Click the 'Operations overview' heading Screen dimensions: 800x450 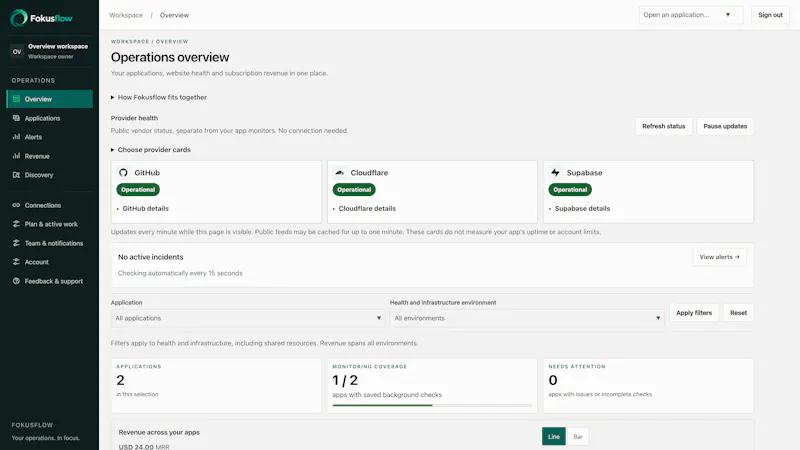point(170,57)
